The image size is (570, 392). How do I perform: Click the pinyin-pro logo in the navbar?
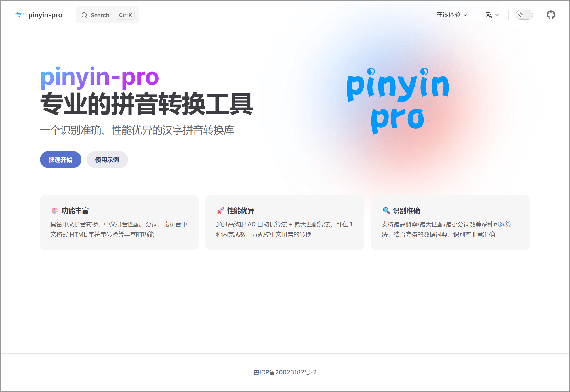coord(20,15)
